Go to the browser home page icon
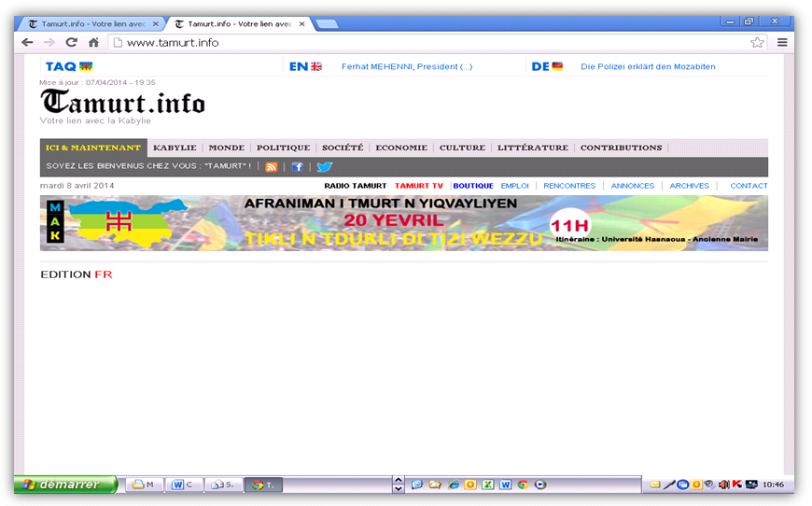Viewport: 812px width, 506px height. click(x=93, y=42)
